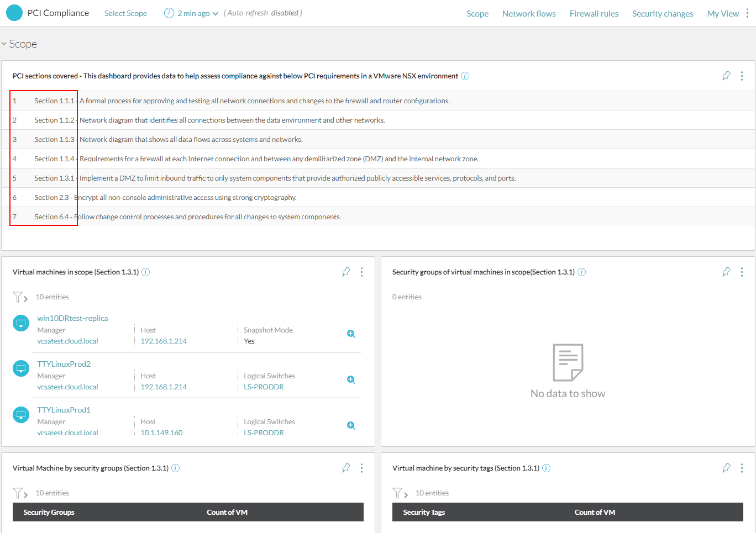Pin Security groups of virtual machines widget
This screenshot has width=756, height=533.
[726, 272]
